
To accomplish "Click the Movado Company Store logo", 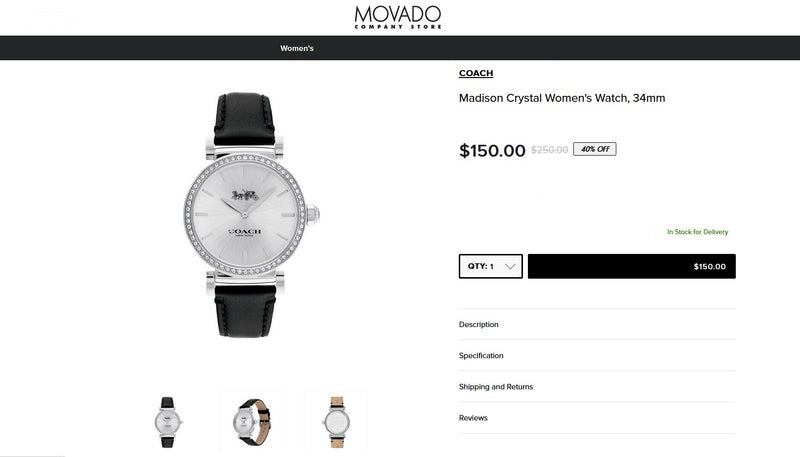I will click(398, 17).
